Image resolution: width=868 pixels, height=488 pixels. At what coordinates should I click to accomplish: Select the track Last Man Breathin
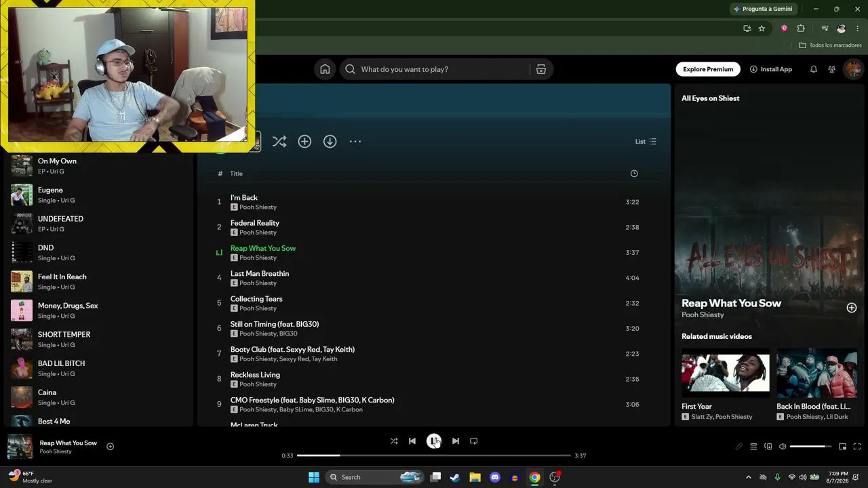click(x=434, y=278)
